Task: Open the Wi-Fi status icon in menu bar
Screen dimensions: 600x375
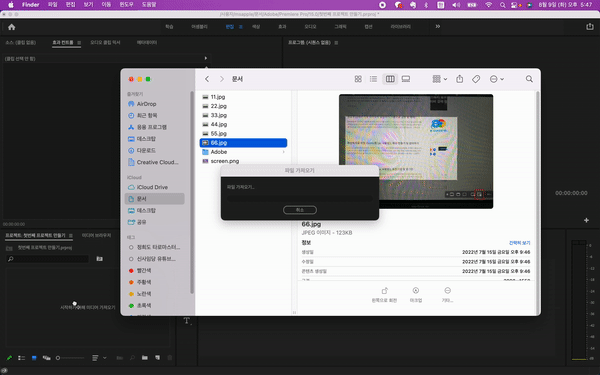Action: 488,5
